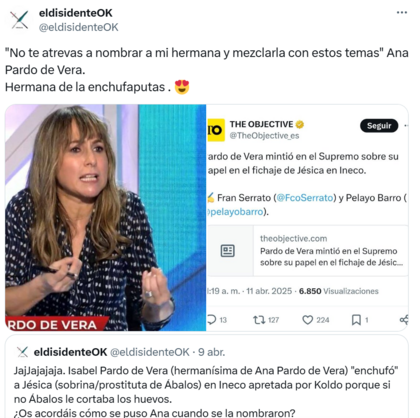This screenshot has width=420, height=418.
Task: Click the verified badge beside THE OBJECTIVE
Action: tap(300, 124)
